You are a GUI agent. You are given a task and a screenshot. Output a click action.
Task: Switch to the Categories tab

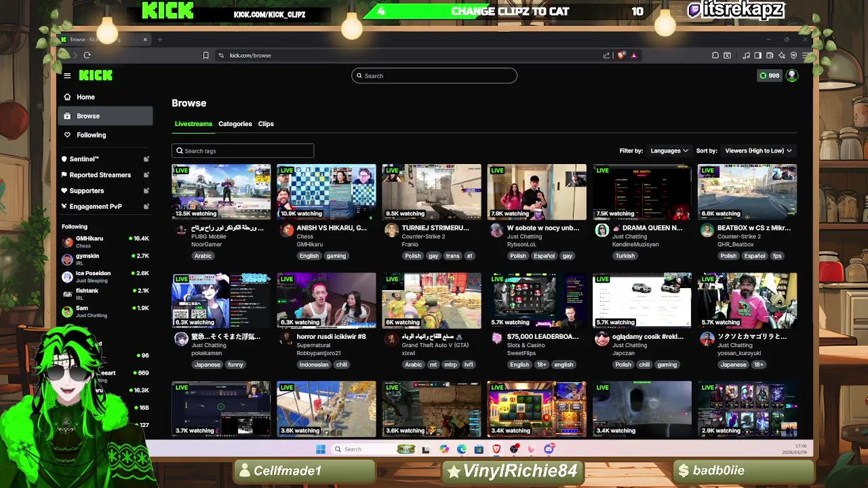(235, 124)
